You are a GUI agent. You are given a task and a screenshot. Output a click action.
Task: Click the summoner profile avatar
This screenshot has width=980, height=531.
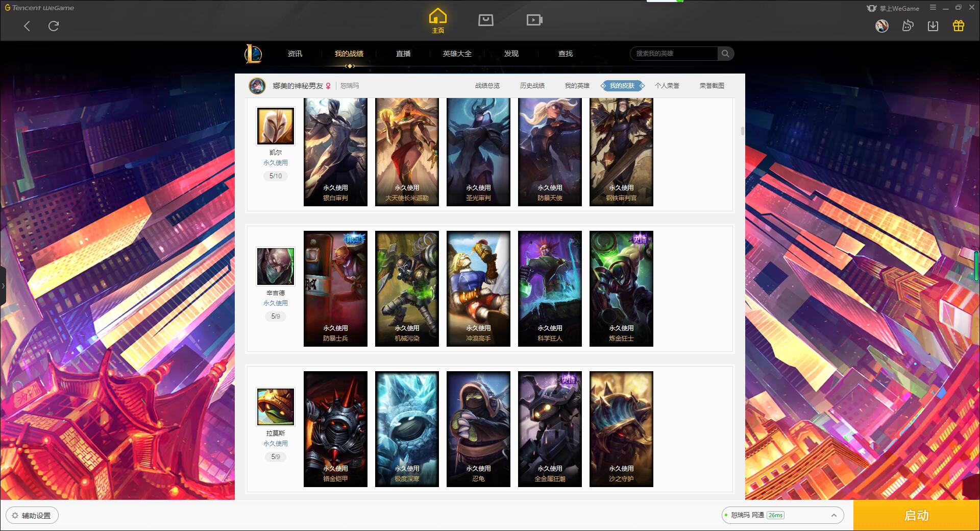coord(257,86)
